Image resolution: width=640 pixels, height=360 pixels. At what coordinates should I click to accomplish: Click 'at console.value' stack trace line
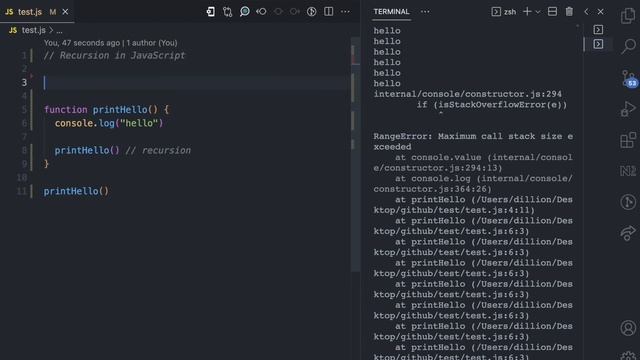click(473, 162)
